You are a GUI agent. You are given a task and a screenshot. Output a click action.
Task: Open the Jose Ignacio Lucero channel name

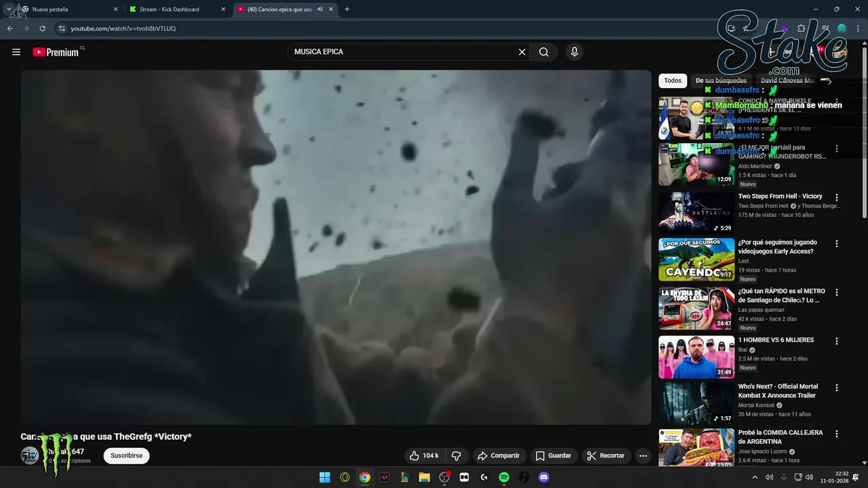tap(762, 451)
